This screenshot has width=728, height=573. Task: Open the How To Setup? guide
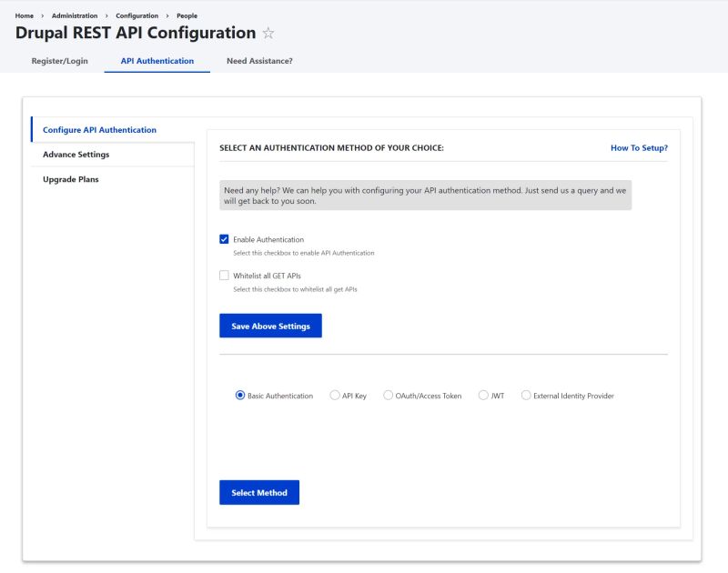638,147
